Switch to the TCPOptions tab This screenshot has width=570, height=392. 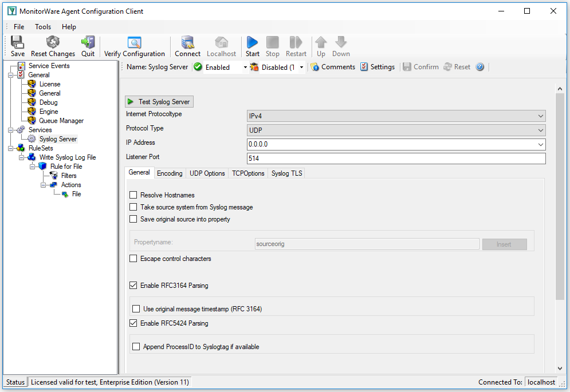tap(248, 173)
